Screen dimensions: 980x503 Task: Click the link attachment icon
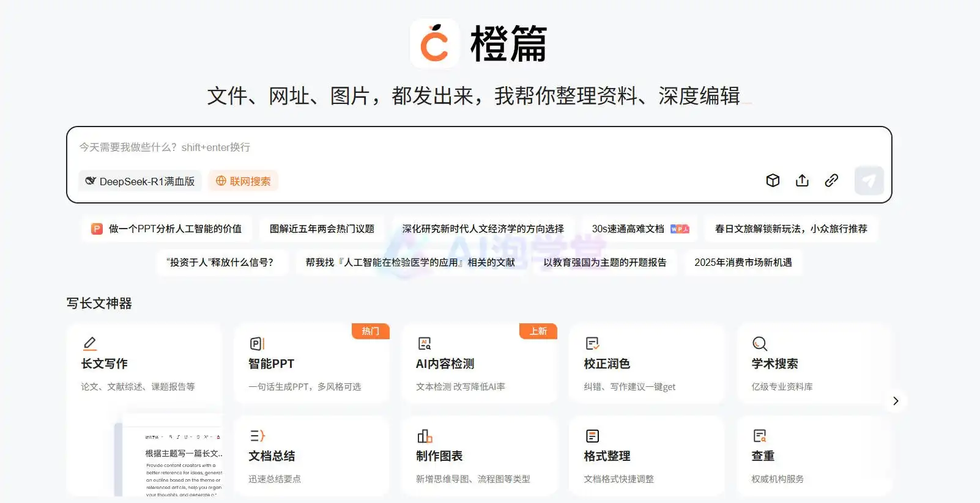click(x=831, y=180)
